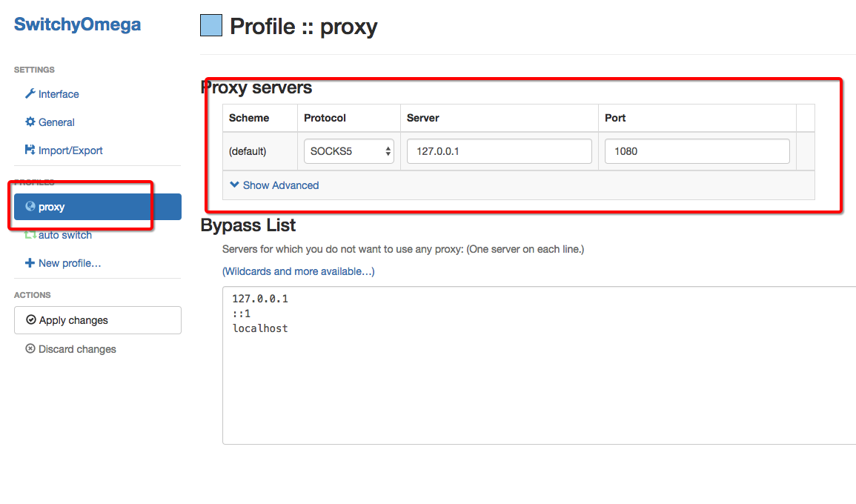Click the chevron icon beside Show Advanced
This screenshot has width=856, height=504.
click(235, 185)
